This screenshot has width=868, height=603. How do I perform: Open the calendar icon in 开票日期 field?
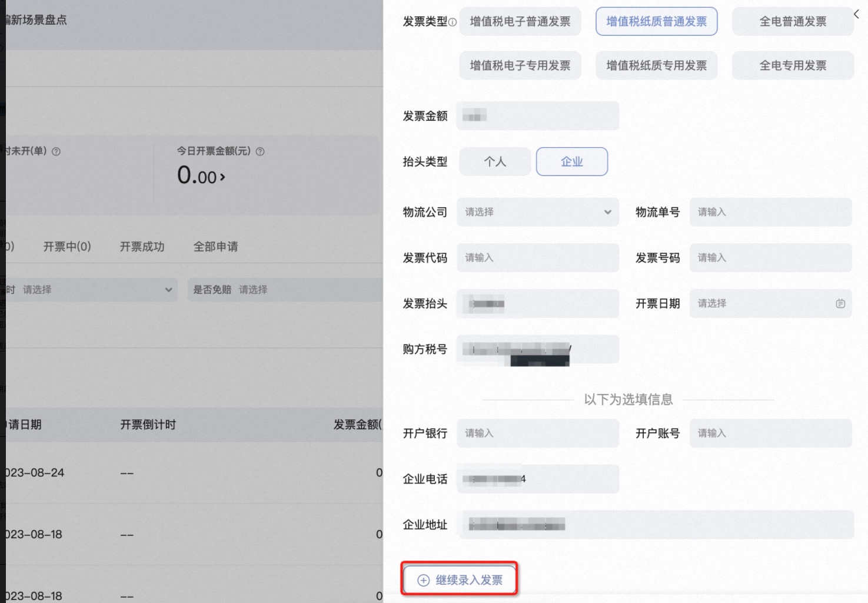coord(840,304)
